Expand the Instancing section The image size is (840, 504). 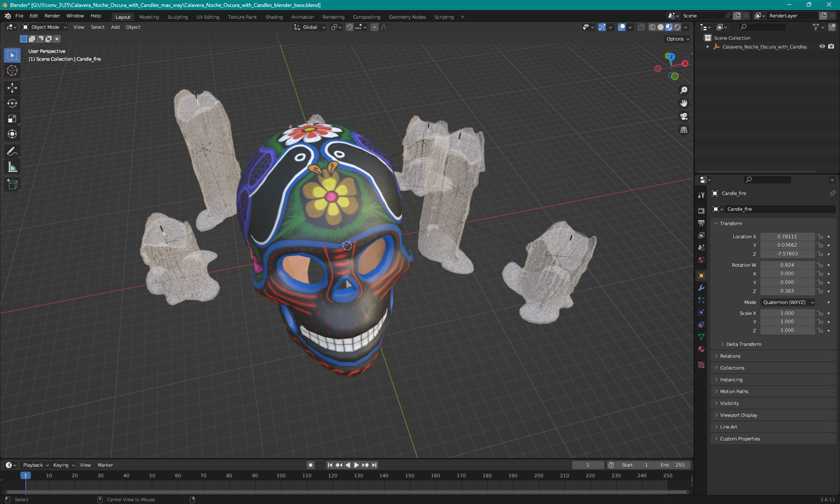click(731, 379)
